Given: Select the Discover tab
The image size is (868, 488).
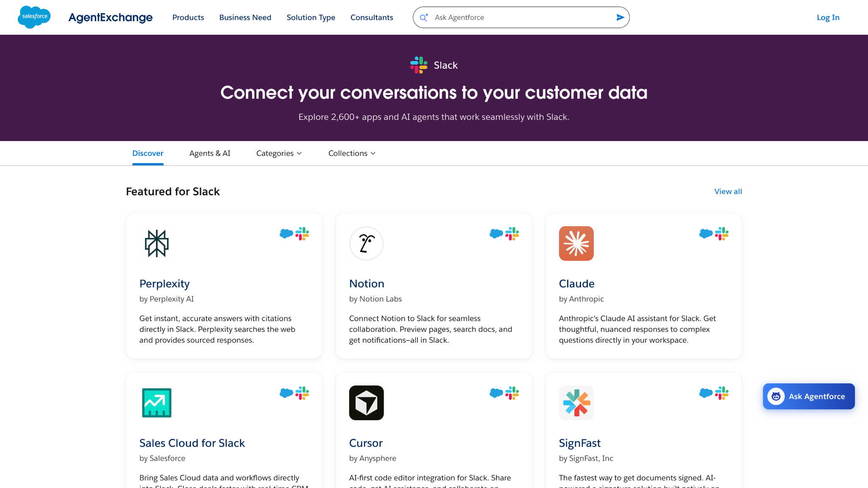Looking at the screenshot, I should (148, 153).
